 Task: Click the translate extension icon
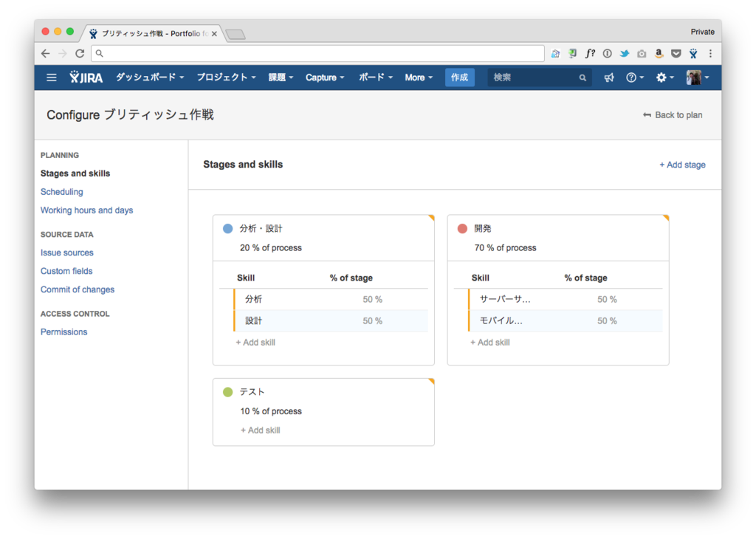(555, 53)
